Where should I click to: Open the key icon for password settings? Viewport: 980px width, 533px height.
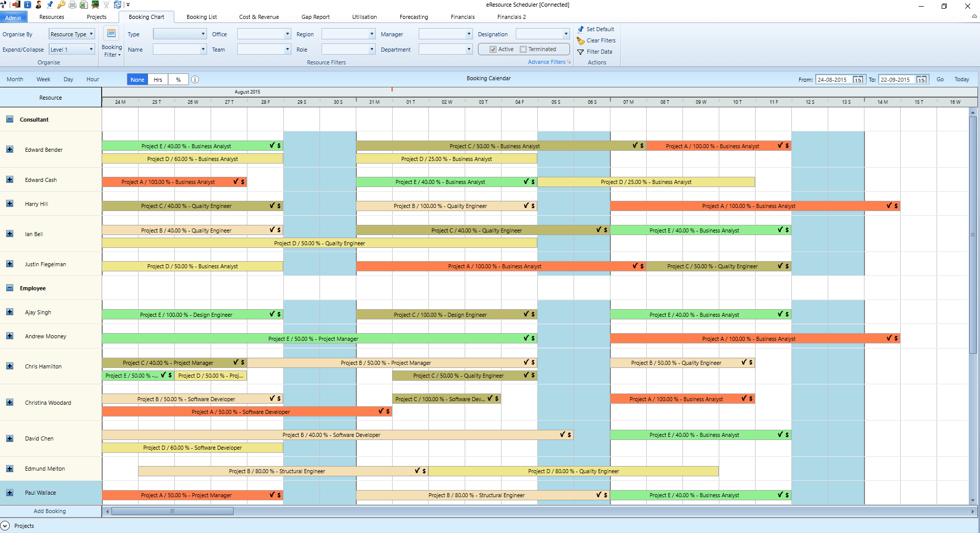(x=61, y=5)
